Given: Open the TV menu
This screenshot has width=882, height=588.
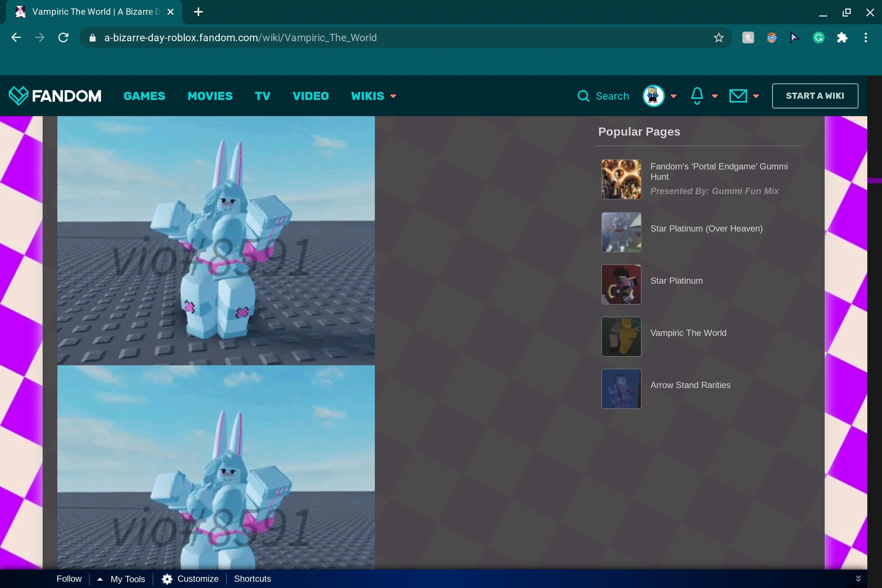Looking at the screenshot, I should pos(262,96).
